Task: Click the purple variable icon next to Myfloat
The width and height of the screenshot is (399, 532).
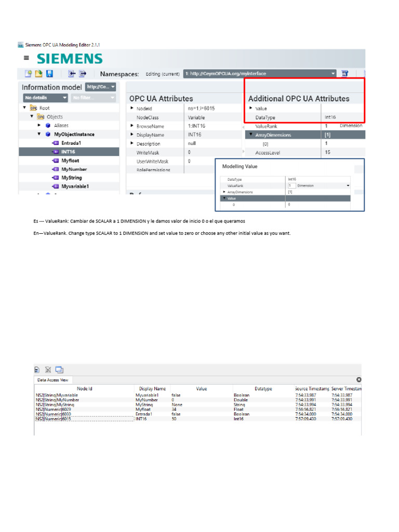Action: tap(56, 161)
